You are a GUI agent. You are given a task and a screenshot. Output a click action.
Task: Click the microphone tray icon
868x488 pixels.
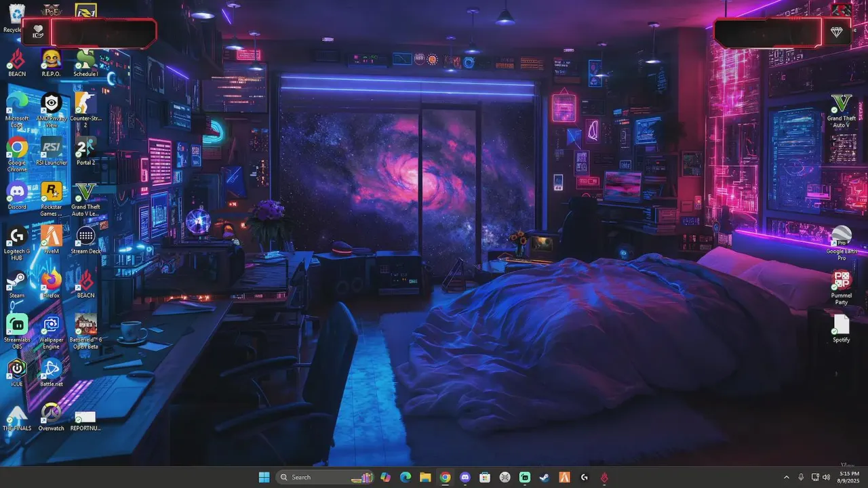pos(801,477)
